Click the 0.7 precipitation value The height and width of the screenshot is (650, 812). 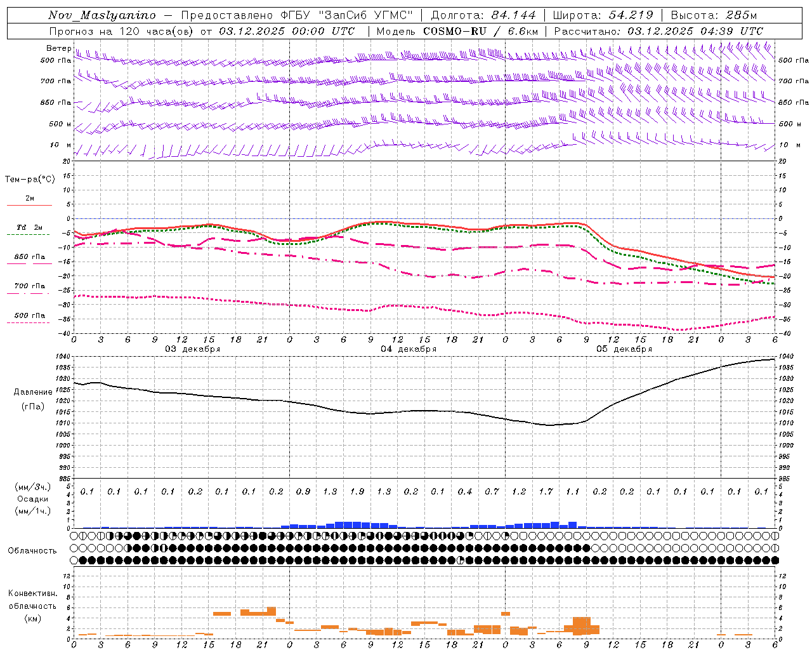(492, 491)
